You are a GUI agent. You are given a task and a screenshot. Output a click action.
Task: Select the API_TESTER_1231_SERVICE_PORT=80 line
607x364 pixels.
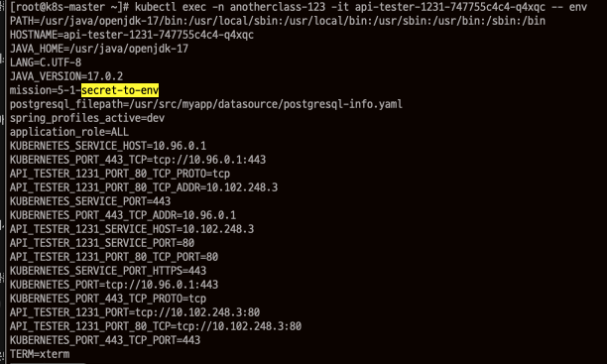[102, 243]
